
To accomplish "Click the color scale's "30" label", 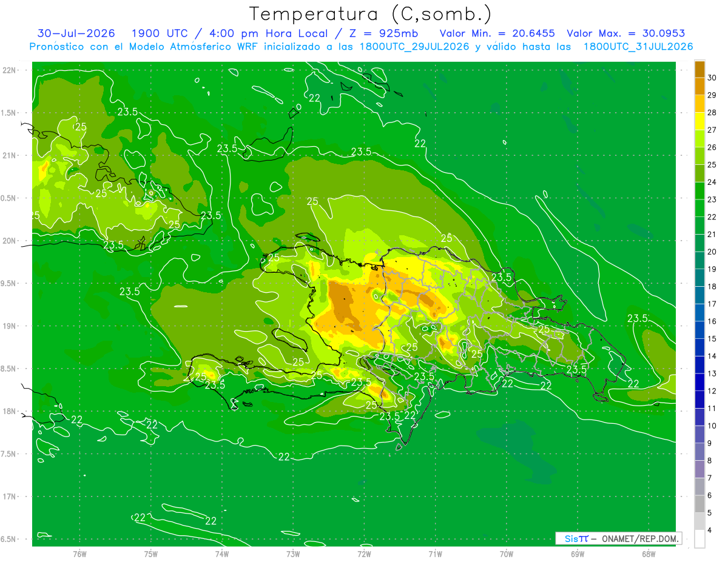I will click(x=712, y=78).
